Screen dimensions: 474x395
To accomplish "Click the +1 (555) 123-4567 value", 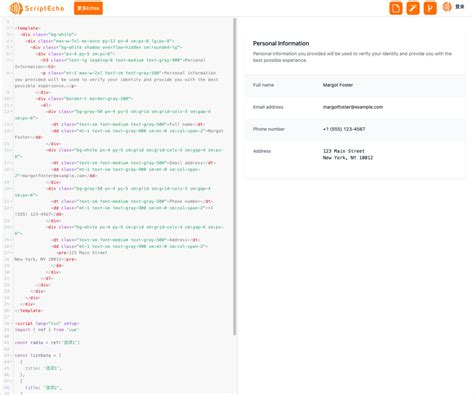I will 344,129.
